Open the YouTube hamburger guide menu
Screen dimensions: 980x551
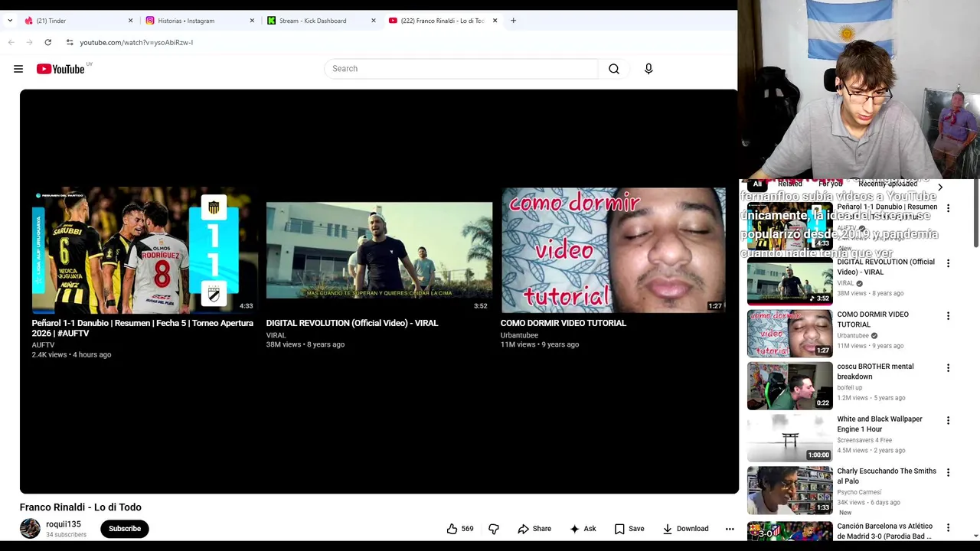click(18, 69)
